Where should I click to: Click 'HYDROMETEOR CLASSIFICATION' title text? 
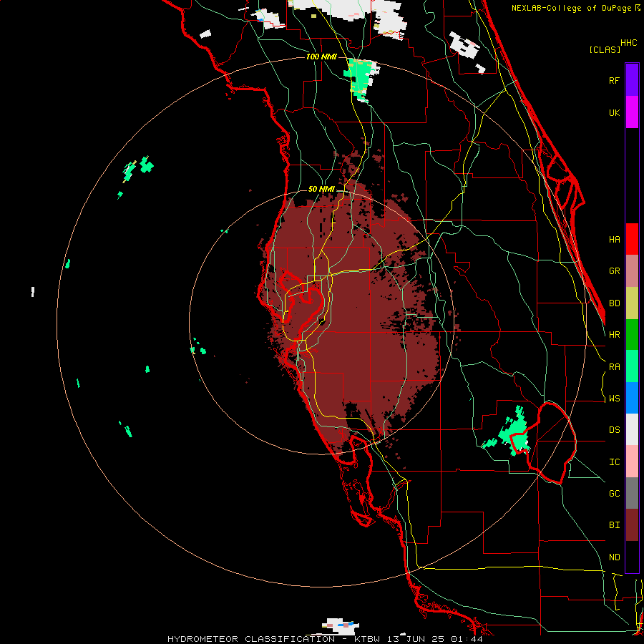pyautogui.click(x=251, y=639)
